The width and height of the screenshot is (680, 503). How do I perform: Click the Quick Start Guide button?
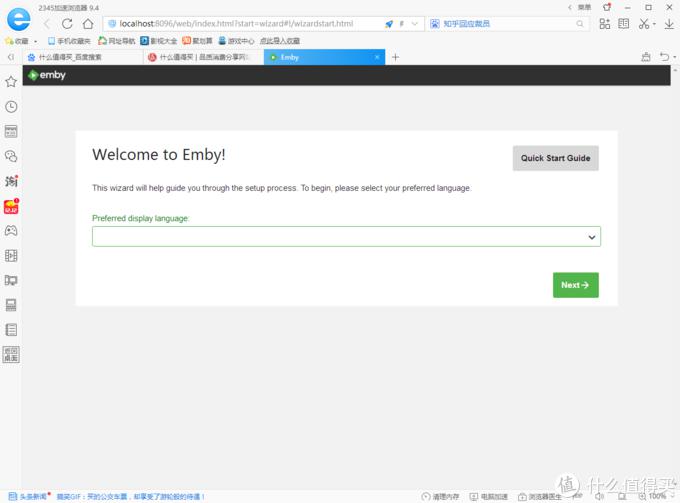coord(556,158)
